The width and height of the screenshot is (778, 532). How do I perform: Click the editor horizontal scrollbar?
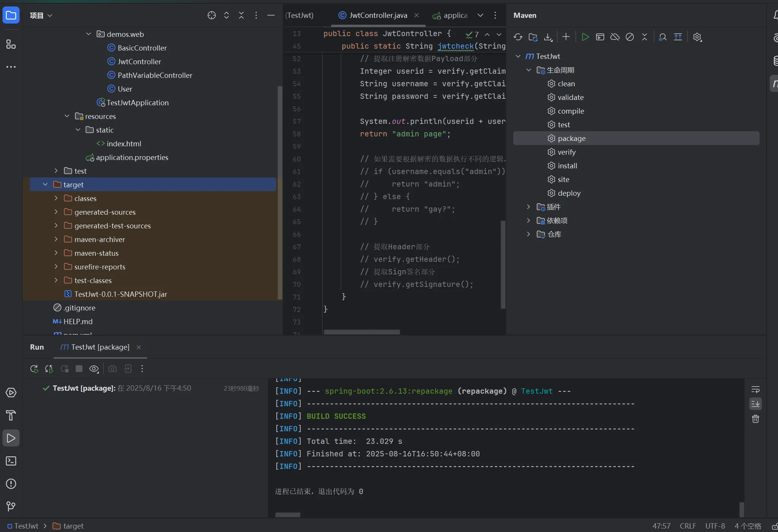coord(361,332)
